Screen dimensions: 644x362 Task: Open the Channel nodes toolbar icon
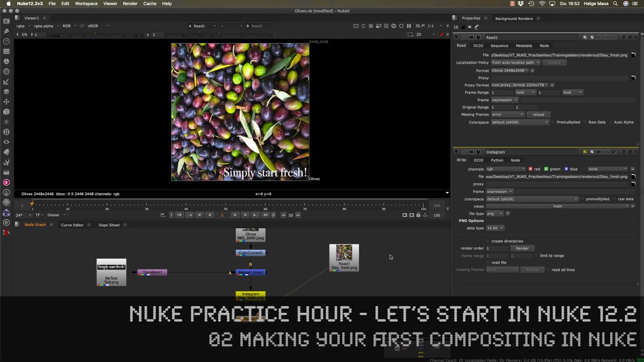coord(7,51)
